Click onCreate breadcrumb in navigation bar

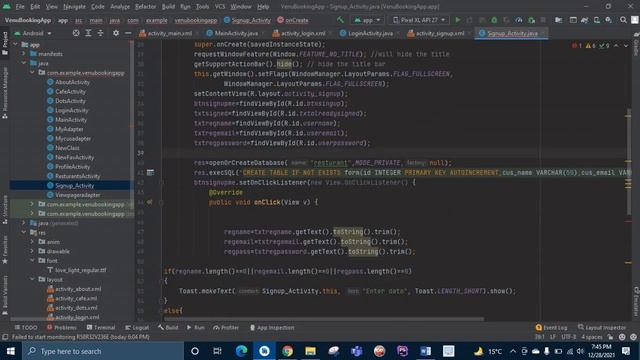[x=297, y=20]
